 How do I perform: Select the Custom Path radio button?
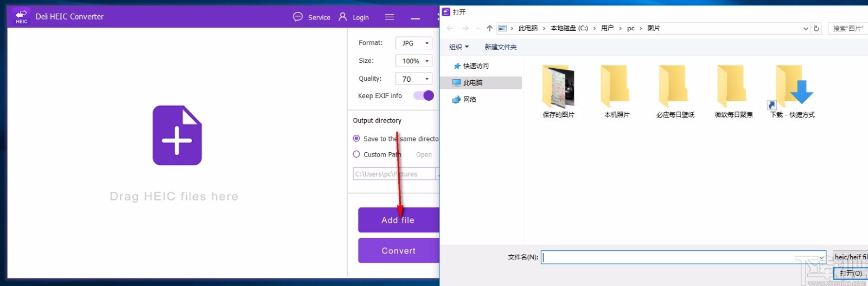356,154
